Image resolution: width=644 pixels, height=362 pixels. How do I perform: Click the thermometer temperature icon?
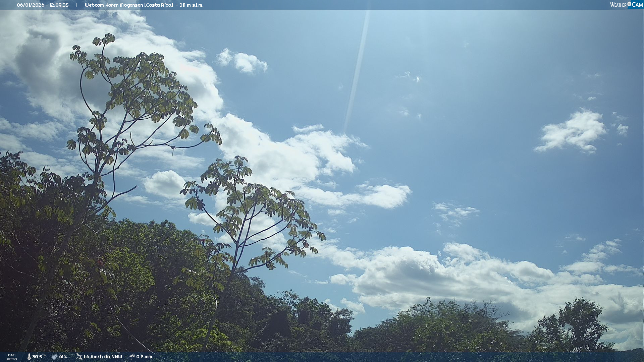29,357
